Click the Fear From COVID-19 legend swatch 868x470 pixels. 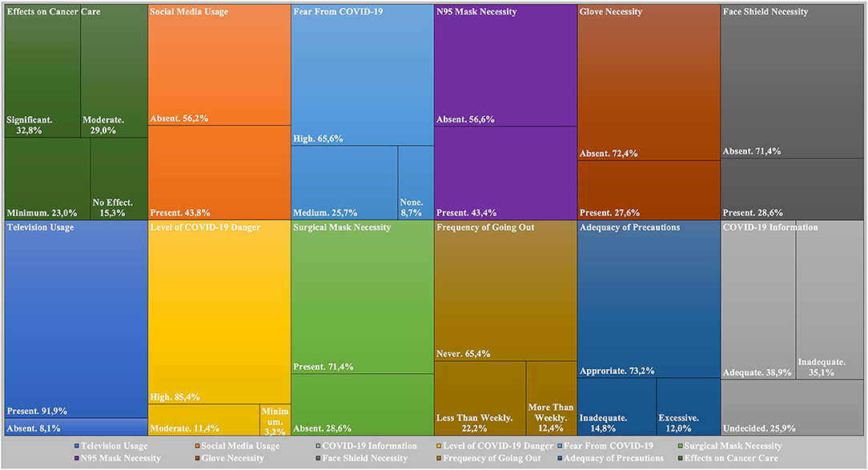coord(560,446)
